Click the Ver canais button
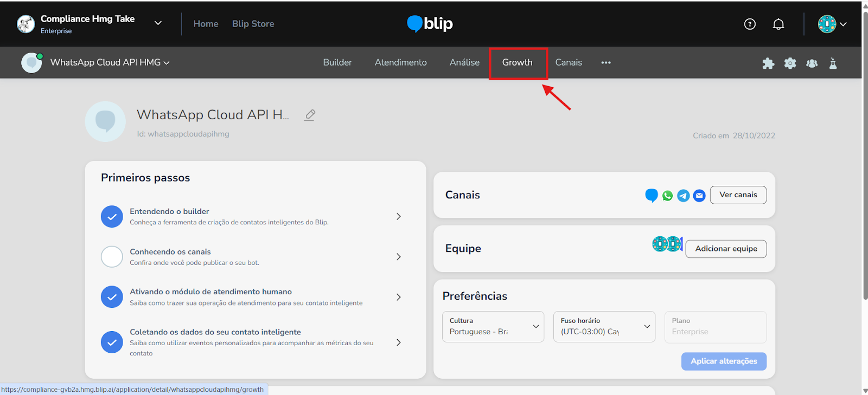The image size is (868, 395). point(738,195)
